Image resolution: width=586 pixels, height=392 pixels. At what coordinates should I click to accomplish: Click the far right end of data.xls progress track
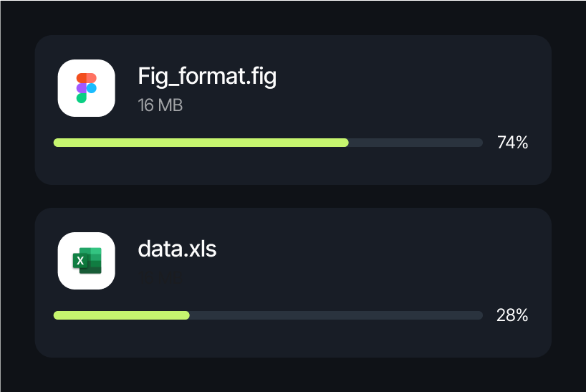coord(480,315)
